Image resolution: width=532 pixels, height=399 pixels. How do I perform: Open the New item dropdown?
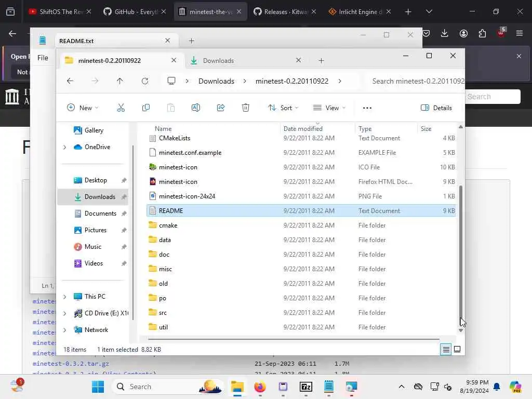point(83,108)
